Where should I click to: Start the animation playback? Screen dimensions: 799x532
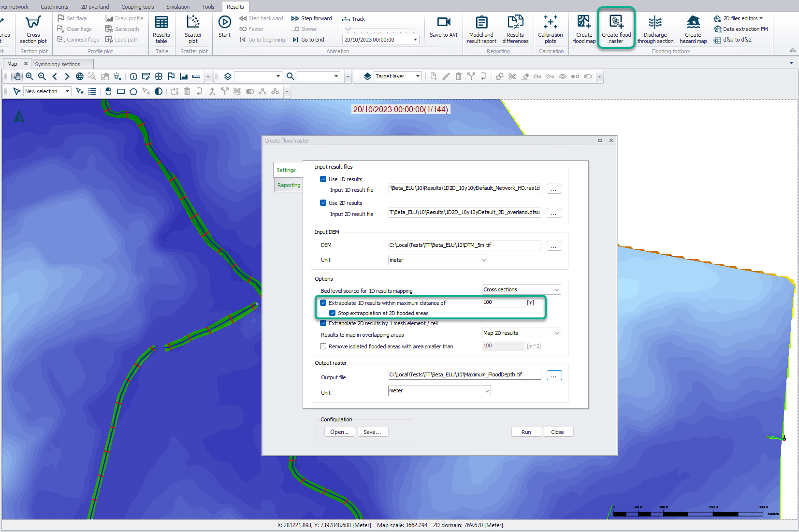click(225, 26)
